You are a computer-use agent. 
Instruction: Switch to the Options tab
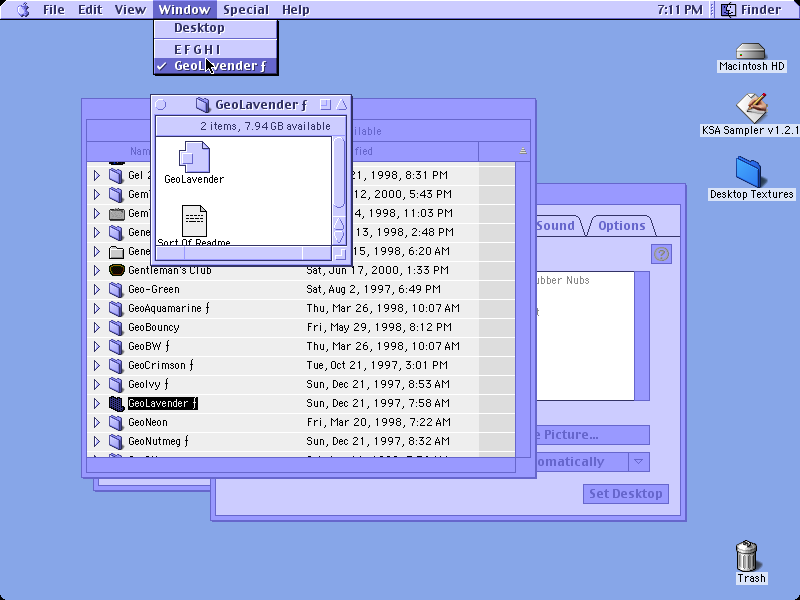pos(621,226)
